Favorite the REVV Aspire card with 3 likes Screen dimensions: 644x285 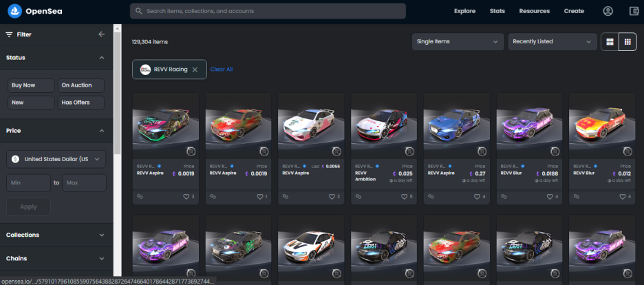pyautogui.click(x=186, y=197)
